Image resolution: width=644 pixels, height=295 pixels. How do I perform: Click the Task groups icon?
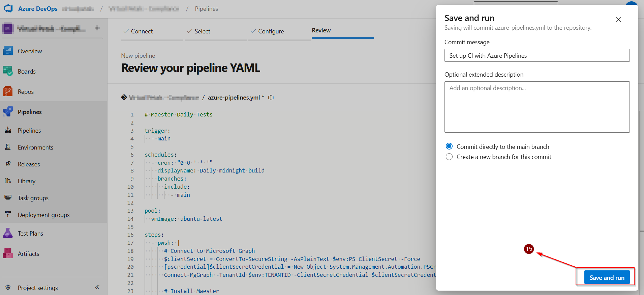[x=8, y=198]
